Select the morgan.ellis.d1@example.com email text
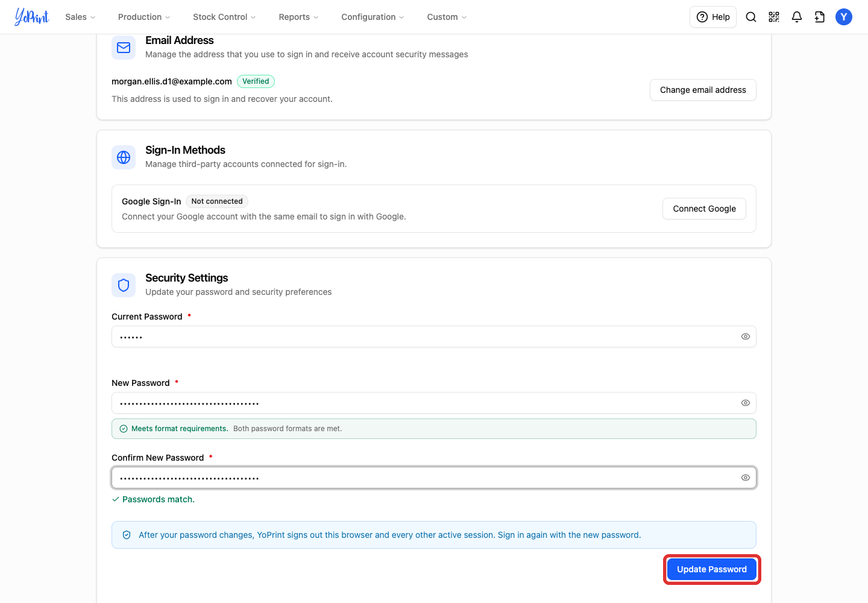This screenshot has width=868, height=603. 172,81
